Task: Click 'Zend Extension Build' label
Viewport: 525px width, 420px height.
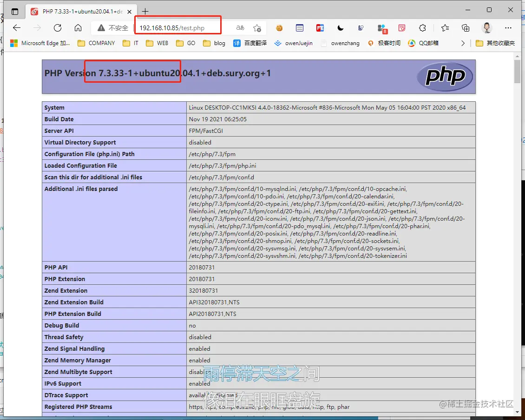Action: pyautogui.click(x=74, y=302)
